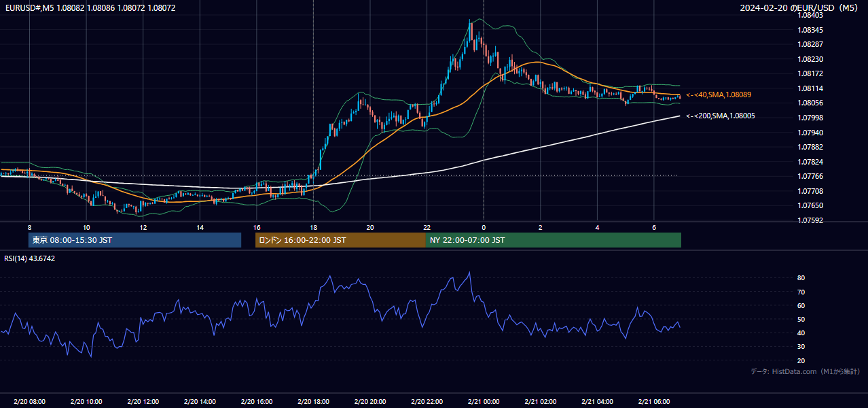Screen dimensions: 868x408
Task: Click hour label 14 on price chart axis
Action: pos(200,227)
